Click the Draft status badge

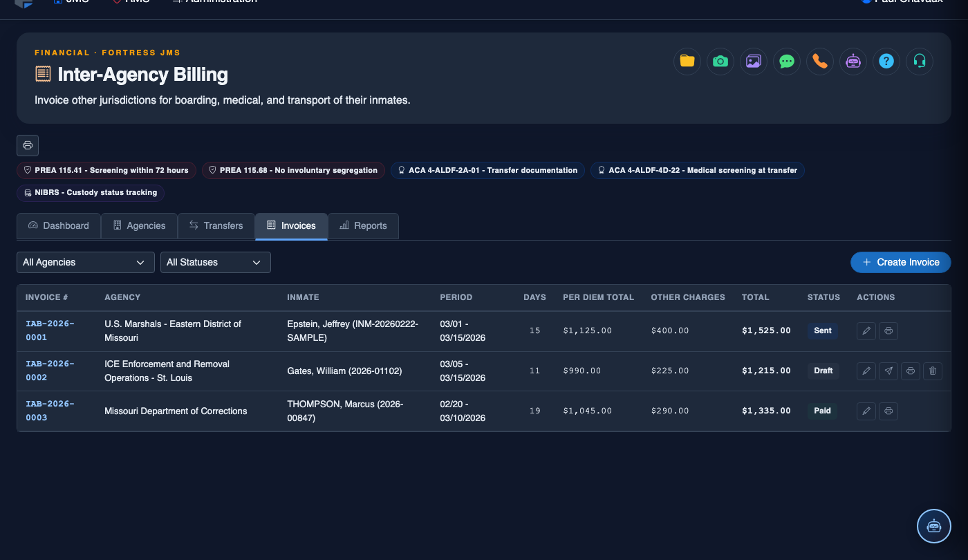[823, 371]
